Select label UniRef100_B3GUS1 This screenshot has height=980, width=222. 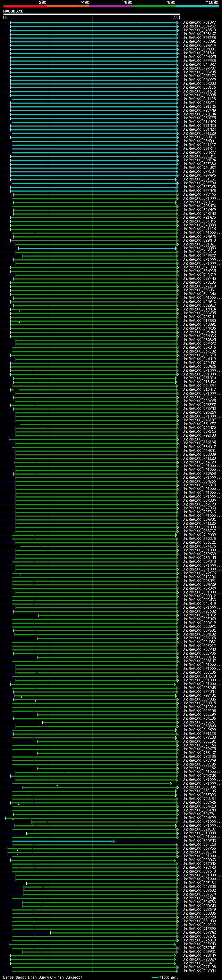pyautogui.click(x=199, y=290)
